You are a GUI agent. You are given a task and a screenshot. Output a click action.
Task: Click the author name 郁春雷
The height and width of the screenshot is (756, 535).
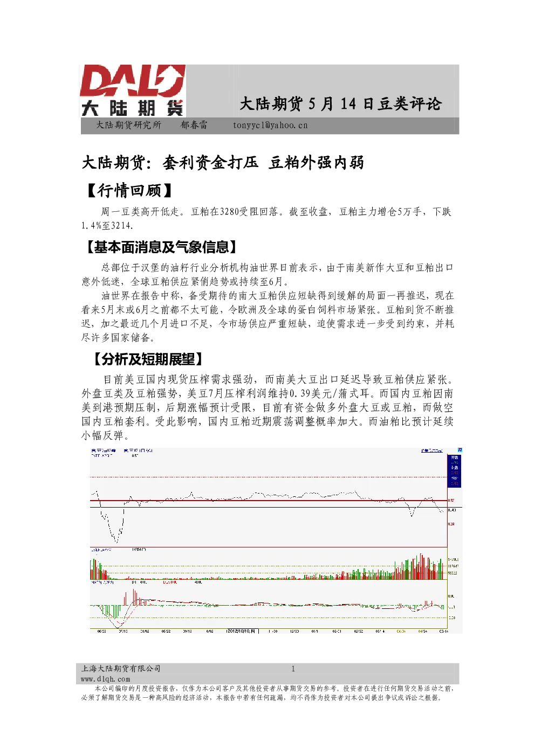[x=194, y=125]
